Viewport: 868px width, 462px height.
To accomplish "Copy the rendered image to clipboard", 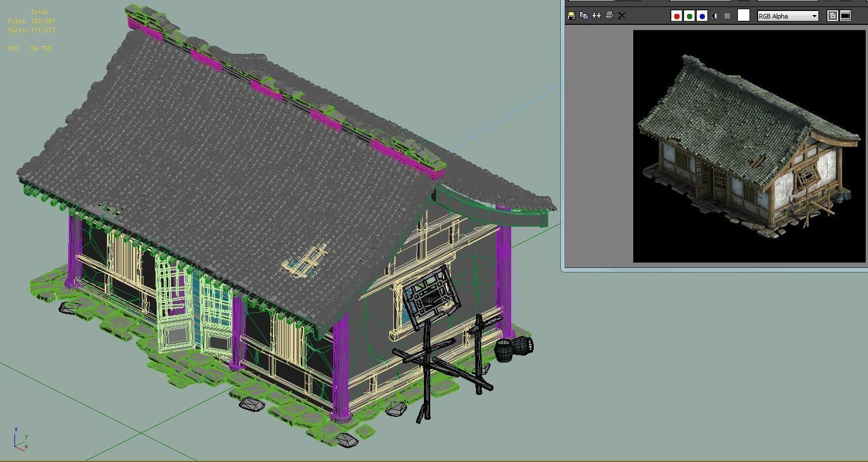I will 583,16.
